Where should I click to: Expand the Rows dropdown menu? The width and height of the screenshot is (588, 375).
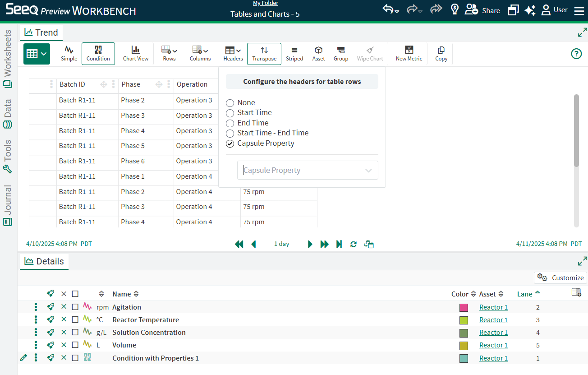[169, 53]
